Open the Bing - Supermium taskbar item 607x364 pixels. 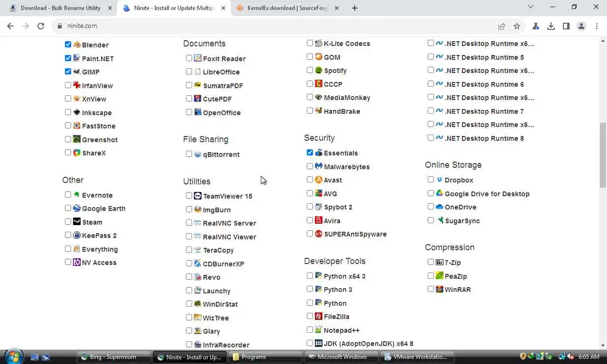point(113,357)
